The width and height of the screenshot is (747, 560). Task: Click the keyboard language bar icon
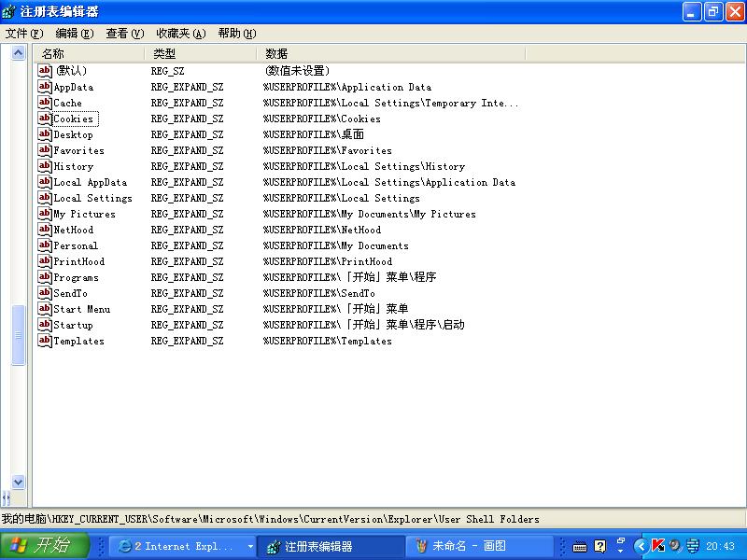pyautogui.click(x=580, y=547)
